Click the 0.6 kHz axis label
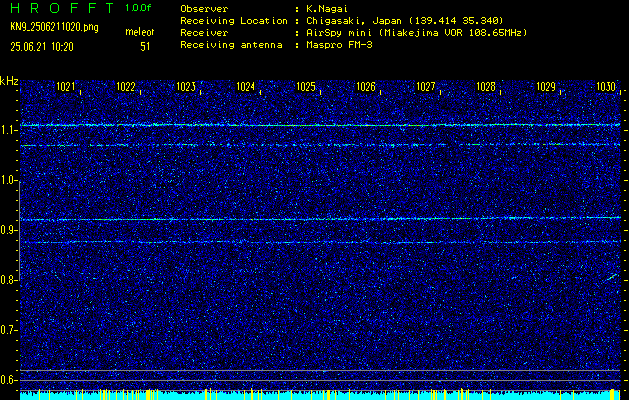 tap(8, 380)
